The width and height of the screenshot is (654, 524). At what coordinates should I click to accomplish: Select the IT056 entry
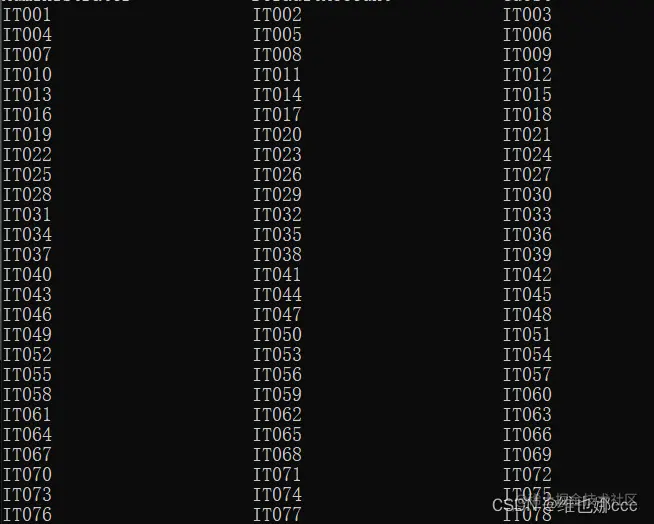coord(277,375)
